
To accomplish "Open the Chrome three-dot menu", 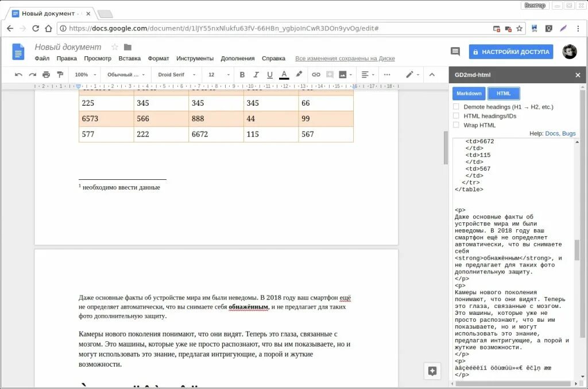I will [578, 29].
